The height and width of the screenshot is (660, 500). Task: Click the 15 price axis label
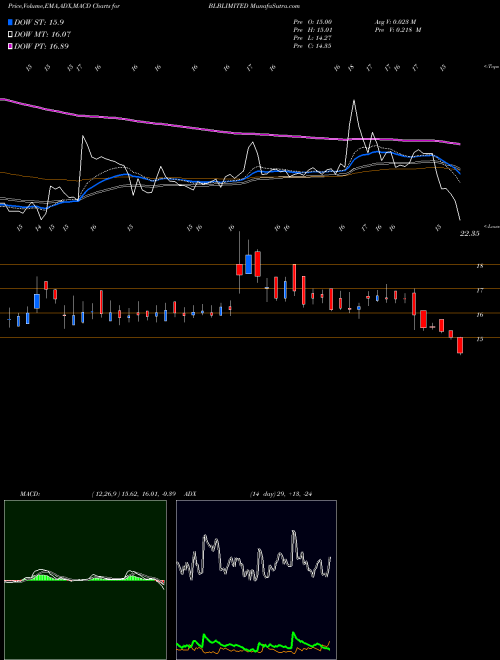[479, 339]
